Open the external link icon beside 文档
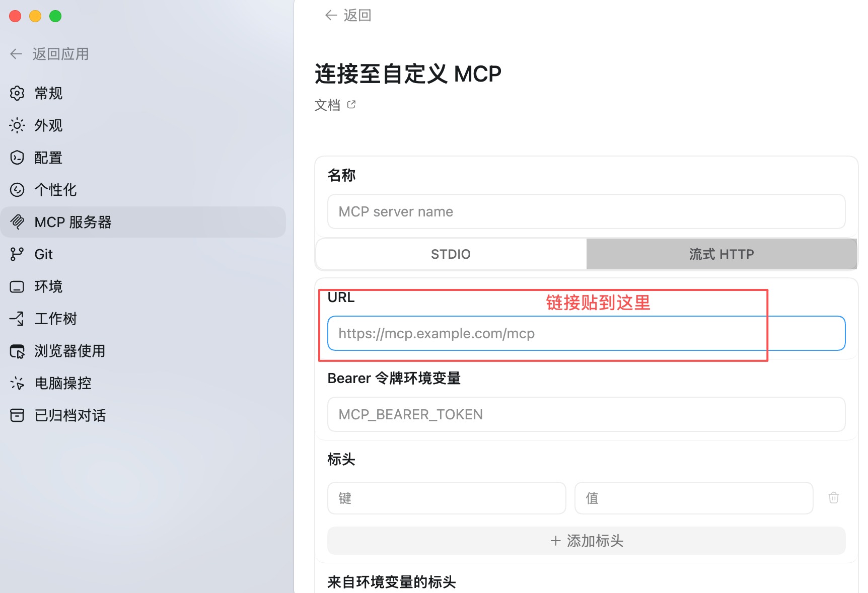The height and width of the screenshot is (593, 868). [351, 105]
